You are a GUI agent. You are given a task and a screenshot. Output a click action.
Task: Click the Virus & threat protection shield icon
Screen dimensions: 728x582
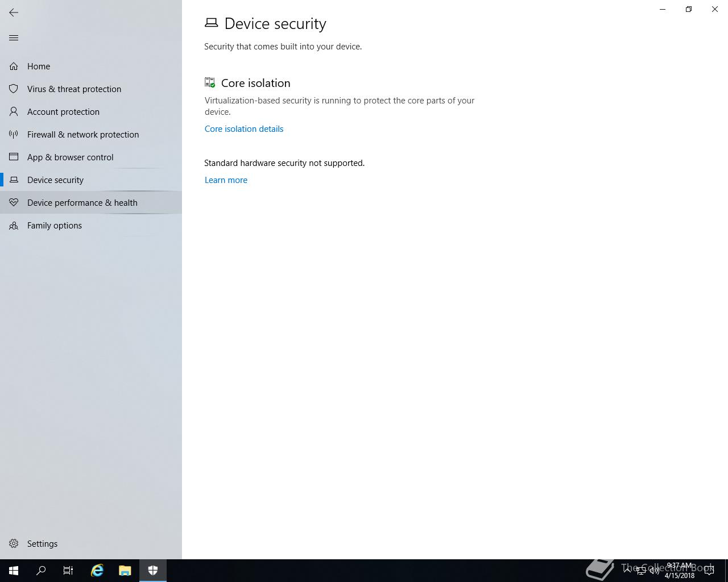coord(14,89)
